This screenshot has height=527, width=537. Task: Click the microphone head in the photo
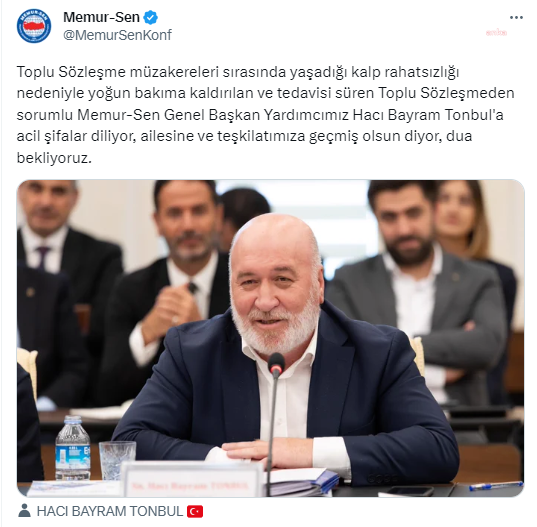(276, 365)
